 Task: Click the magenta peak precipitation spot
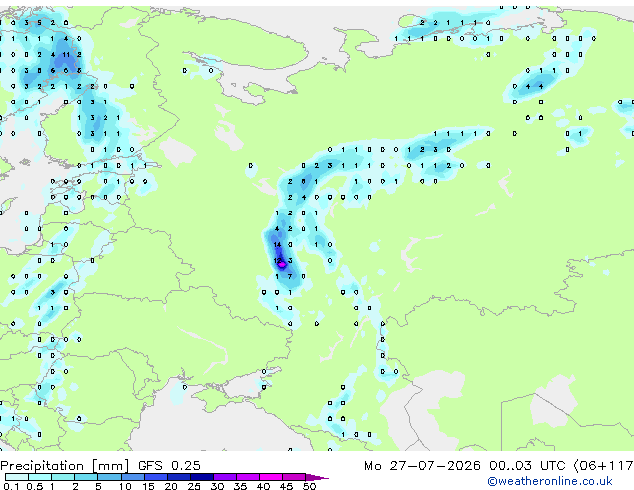(x=282, y=265)
